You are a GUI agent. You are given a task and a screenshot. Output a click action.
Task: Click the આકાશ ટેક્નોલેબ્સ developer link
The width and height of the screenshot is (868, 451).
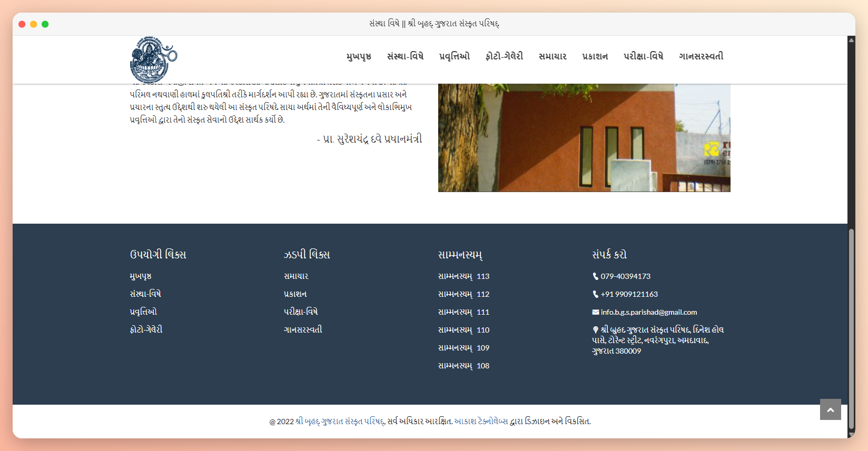pos(481,422)
